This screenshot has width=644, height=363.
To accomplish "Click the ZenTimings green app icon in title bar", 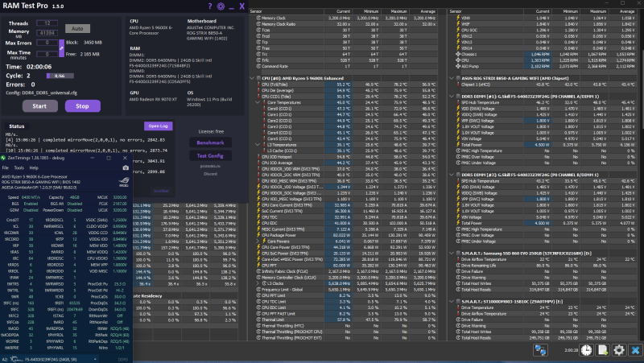I will coord(3,158).
